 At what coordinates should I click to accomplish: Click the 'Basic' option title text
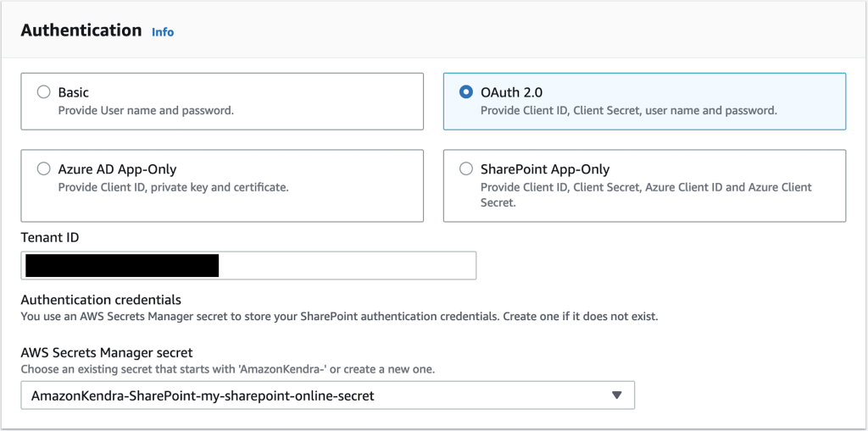tap(74, 92)
